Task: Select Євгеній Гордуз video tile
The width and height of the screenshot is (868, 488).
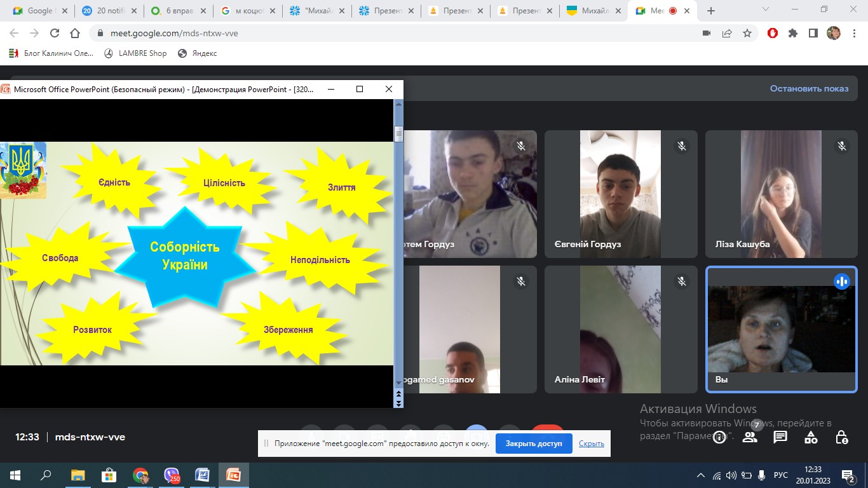Action: coord(621,194)
